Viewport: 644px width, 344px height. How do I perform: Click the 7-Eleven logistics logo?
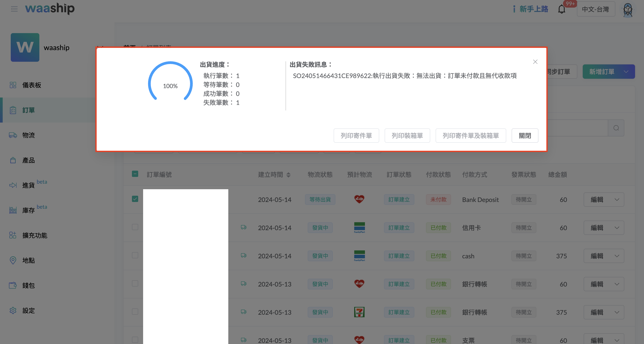pyautogui.click(x=359, y=312)
